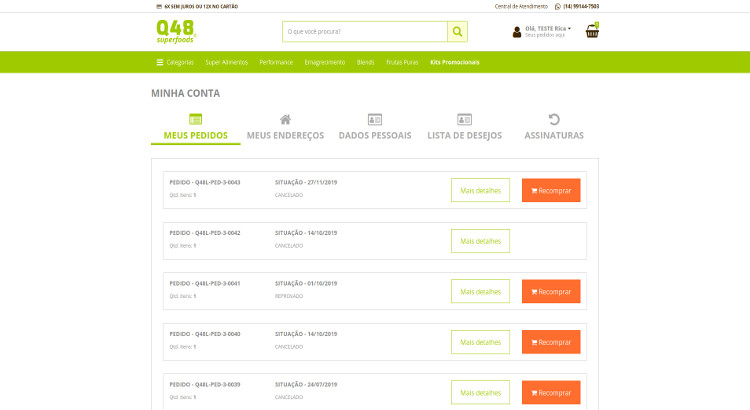Screen dimensions: 750x410
Task: Click Central de Atendimento link
Action: [521, 7]
